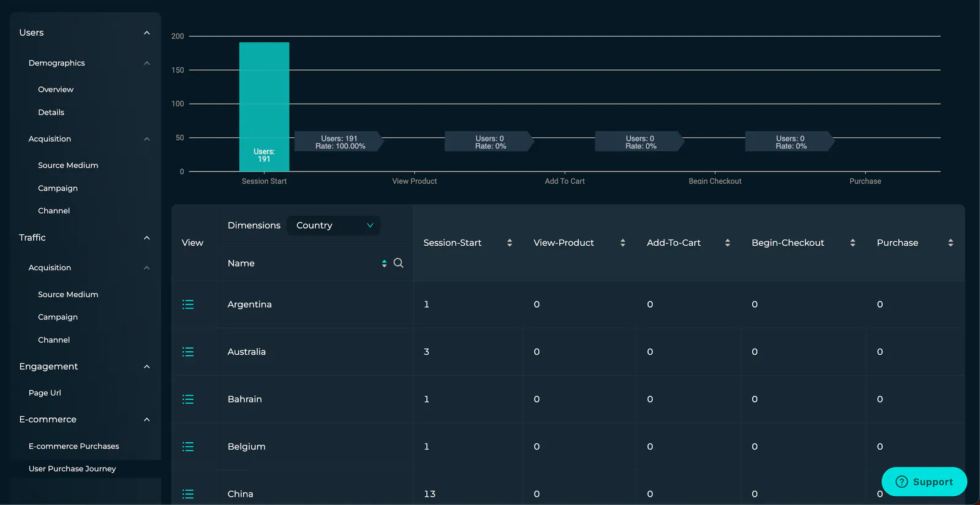Open the view list icon for Bahrain
Screen dimensions: 980x505
188,399
